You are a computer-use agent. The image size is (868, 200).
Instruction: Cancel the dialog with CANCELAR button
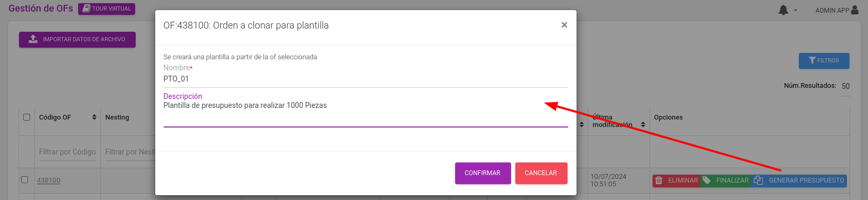click(x=541, y=173)
